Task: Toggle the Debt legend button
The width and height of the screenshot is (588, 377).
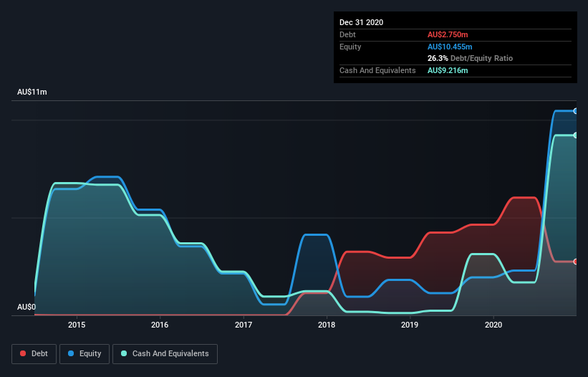Action: [34, 354]
